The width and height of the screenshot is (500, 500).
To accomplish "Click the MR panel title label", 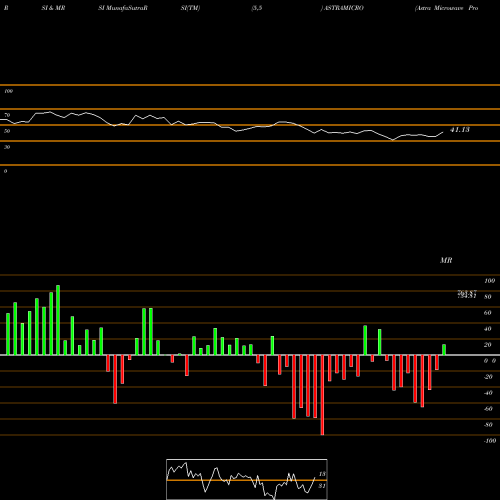I will (446, 260).
